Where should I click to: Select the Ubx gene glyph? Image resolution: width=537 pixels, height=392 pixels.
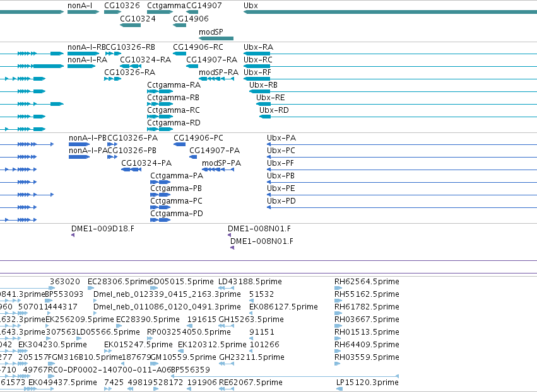pos(390,12)
